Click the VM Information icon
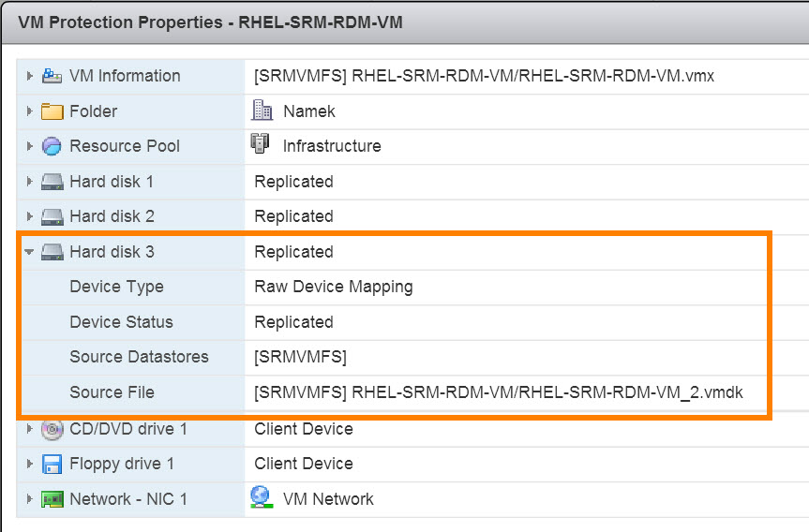Screen dimensions: 809x532 point(52,76)
